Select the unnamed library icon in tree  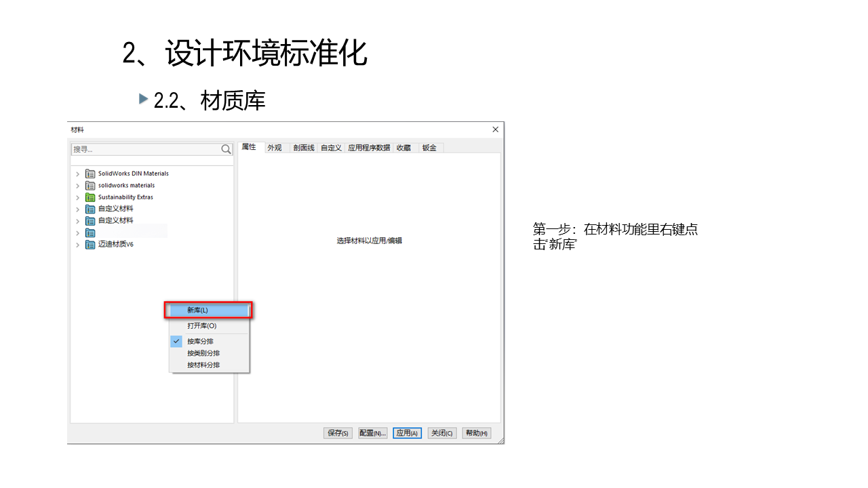point(90,232)
